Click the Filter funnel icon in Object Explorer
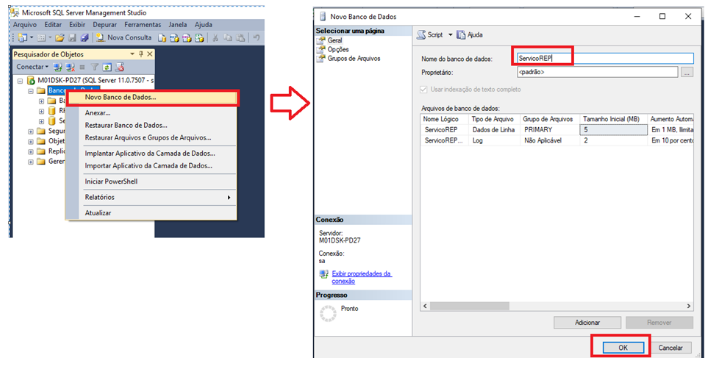 tap(94, 67)
